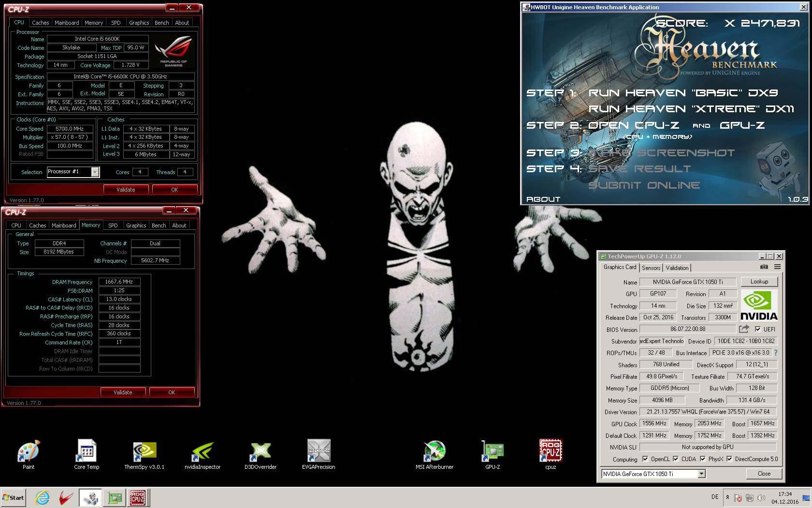Open the Windows Start button
Image resolution: width=812 pixels, height=508 pixels.
click(x=14, y=497)
